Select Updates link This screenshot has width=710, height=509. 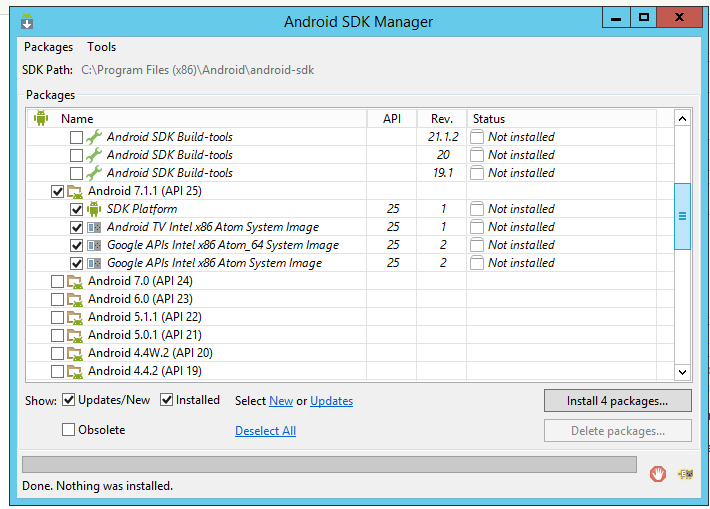click(x=331, y=401)
